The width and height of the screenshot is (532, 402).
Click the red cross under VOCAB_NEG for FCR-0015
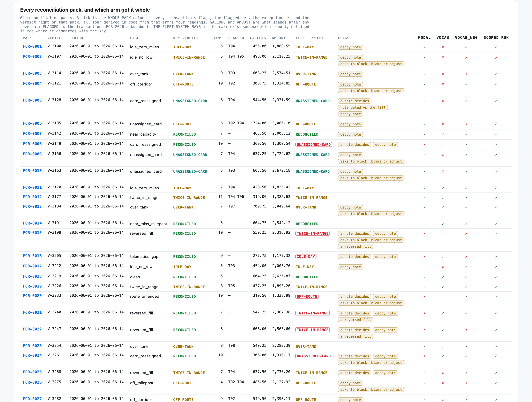(466, 234)
